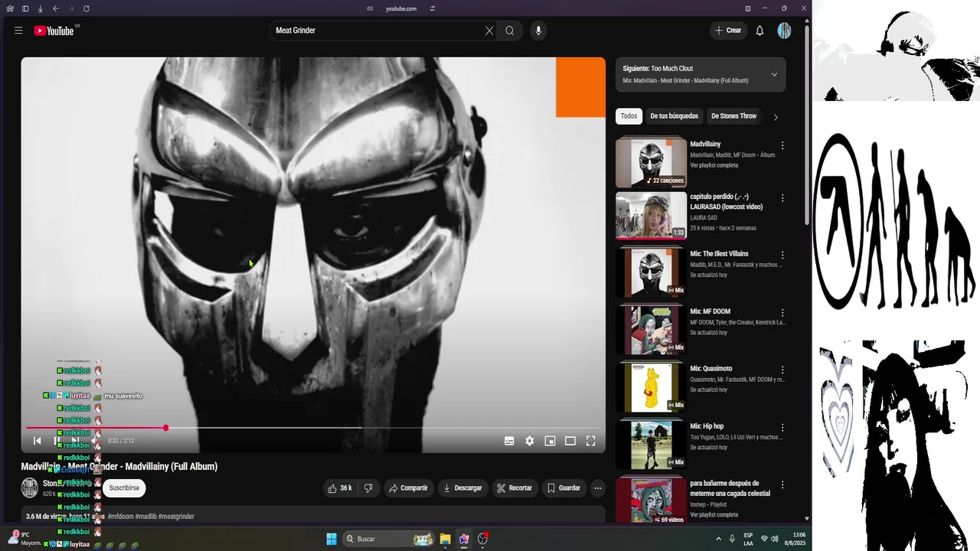980x551 pixels.
Task: Dislike the video
Action: click(x=368, y=488)
